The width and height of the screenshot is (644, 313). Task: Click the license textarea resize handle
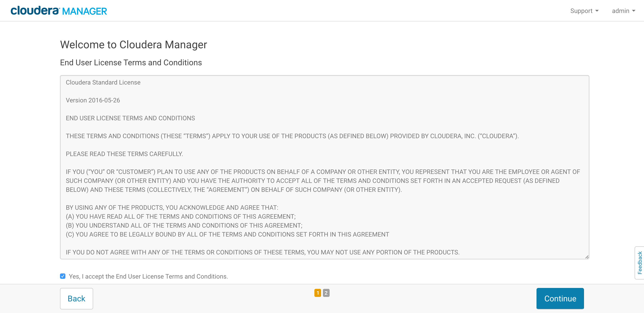[x=587, y=257]
